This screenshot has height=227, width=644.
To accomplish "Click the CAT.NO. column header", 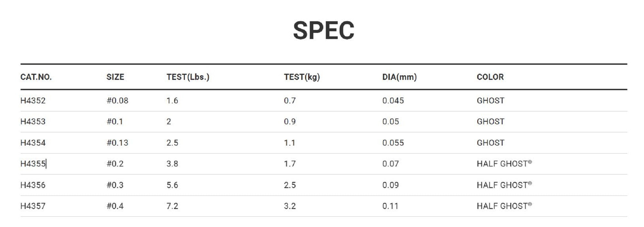I will 36,77.
